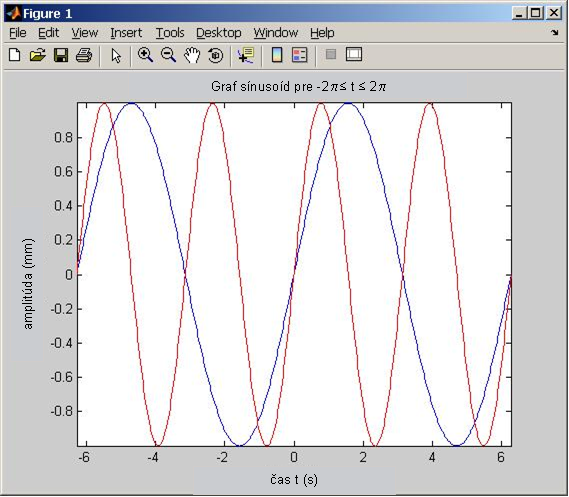Click the dock figure arrow in menu bar
This screenshot has height=497, width=569.
click(554, 33)
